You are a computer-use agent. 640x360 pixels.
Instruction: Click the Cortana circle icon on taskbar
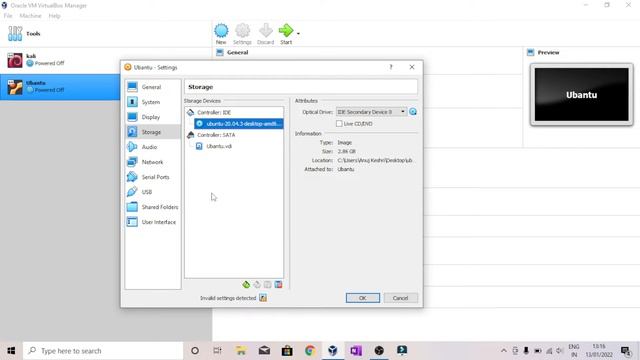click(x=195, y=351)
